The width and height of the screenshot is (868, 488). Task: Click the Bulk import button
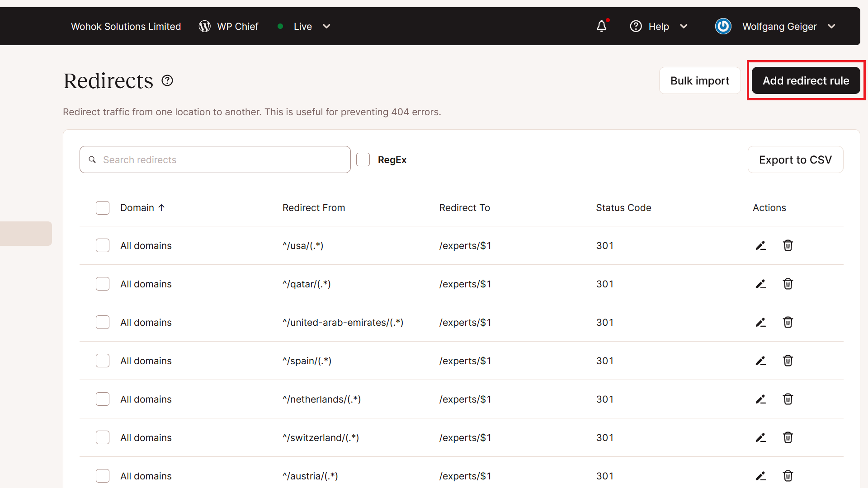click(699, 80)
